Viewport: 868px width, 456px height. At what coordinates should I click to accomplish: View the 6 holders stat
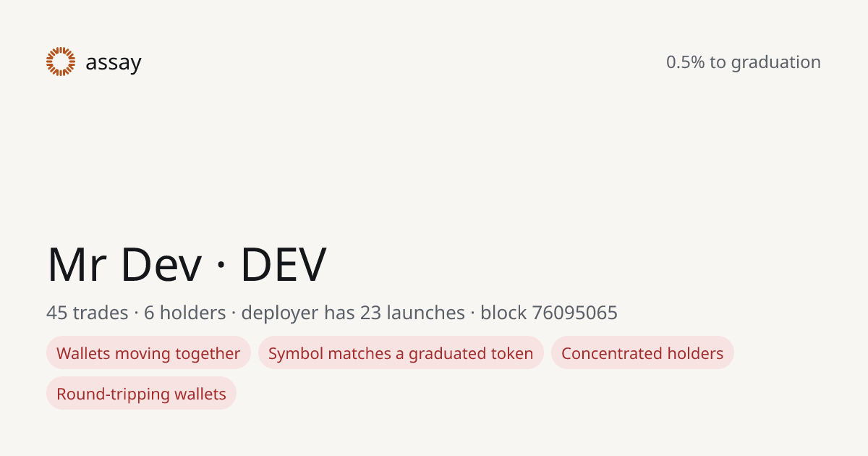185,313
